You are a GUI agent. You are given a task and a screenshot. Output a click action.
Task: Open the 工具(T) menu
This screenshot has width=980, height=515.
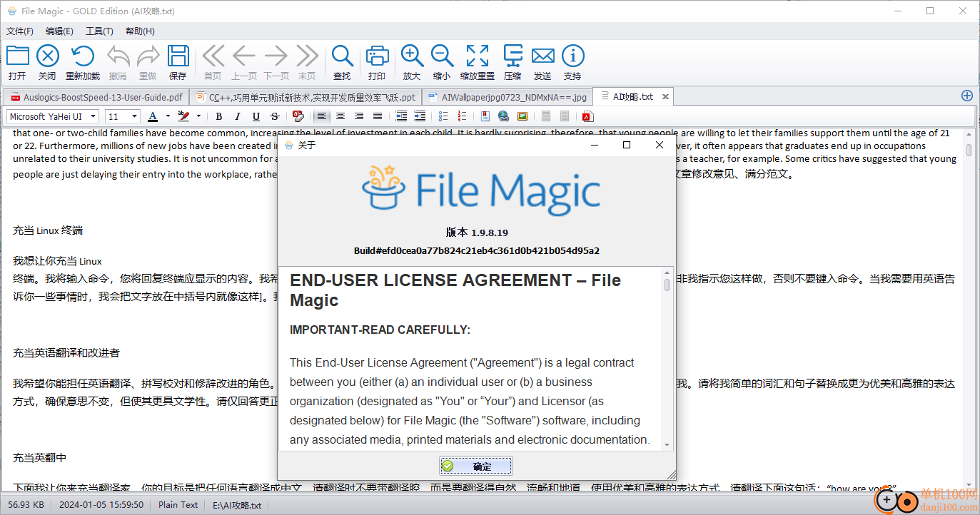[99, 31]
